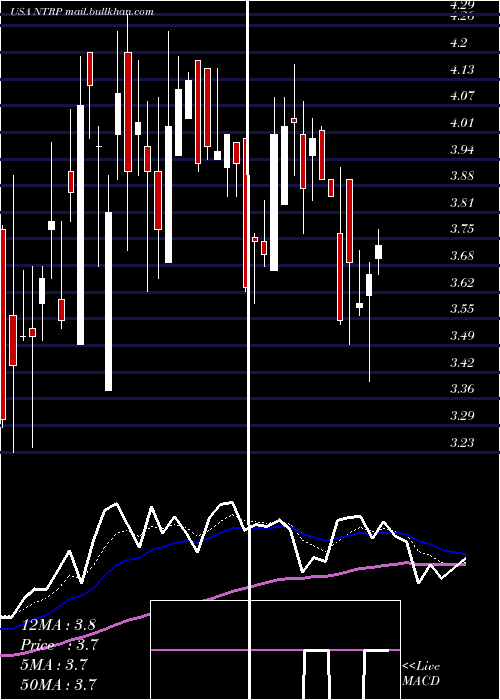Select the 50MA : 3.7 legend entry

point(59,685)
